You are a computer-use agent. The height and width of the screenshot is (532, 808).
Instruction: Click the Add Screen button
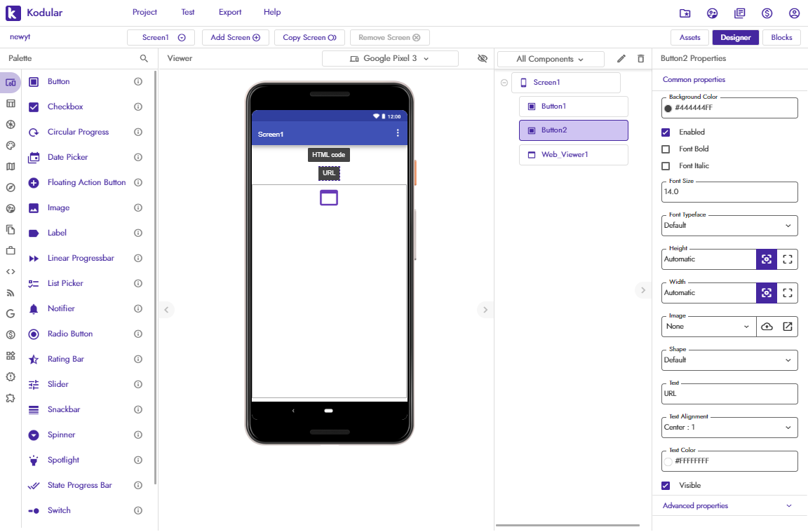click(x=235, y=38)
